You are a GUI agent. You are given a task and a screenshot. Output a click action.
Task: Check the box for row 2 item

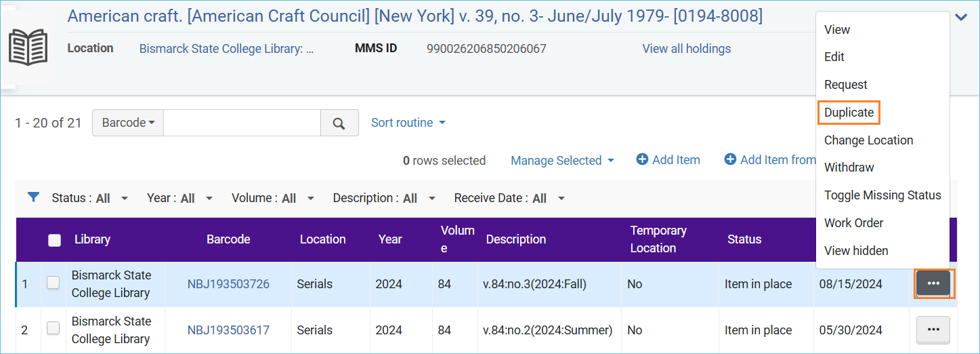53,329
